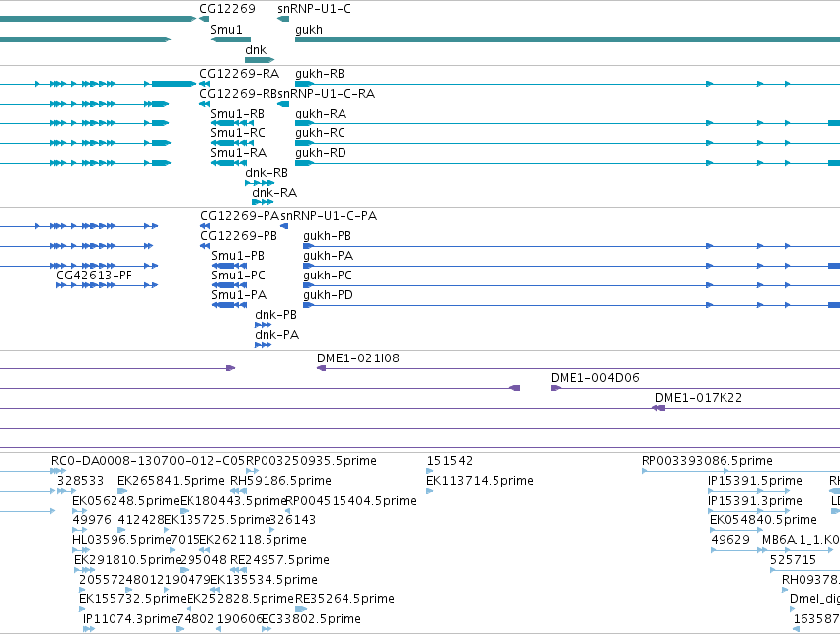The width and height of the screenshot is (840, 634).
Task: Click the EK113714.5prime EST label
Action: click(x=480, y=480)
